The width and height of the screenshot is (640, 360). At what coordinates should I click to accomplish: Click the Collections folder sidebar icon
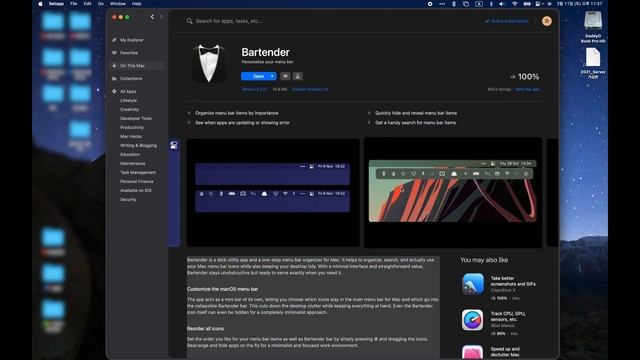[114, 78]
